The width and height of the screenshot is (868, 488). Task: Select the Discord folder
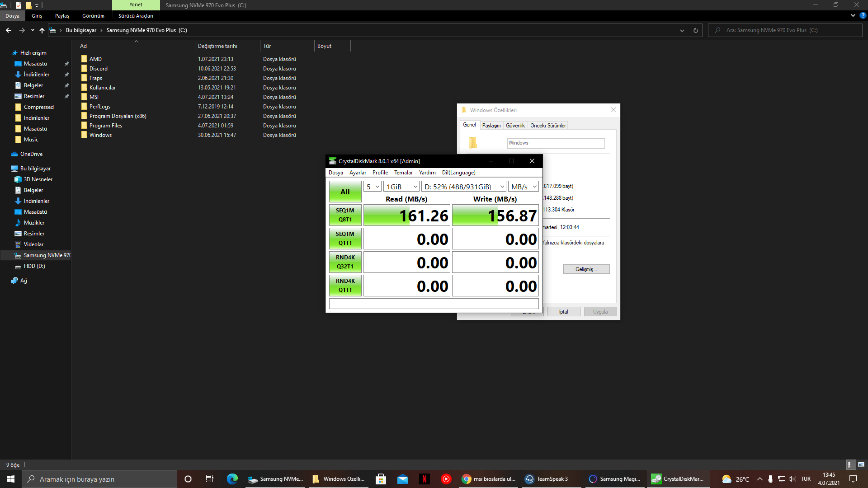(x=98, y=69)
